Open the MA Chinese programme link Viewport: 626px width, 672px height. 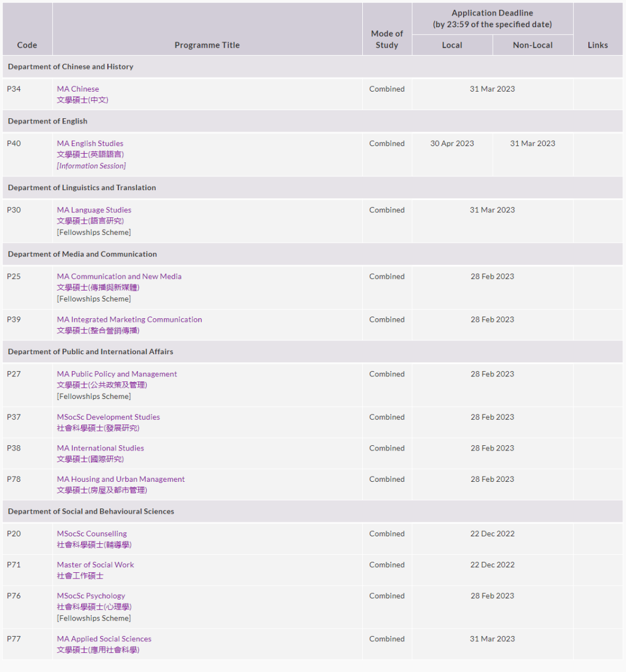point(78,89)
